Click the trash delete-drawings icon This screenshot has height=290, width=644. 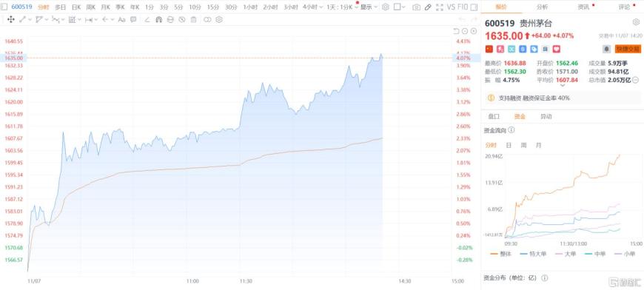point(193,19)
